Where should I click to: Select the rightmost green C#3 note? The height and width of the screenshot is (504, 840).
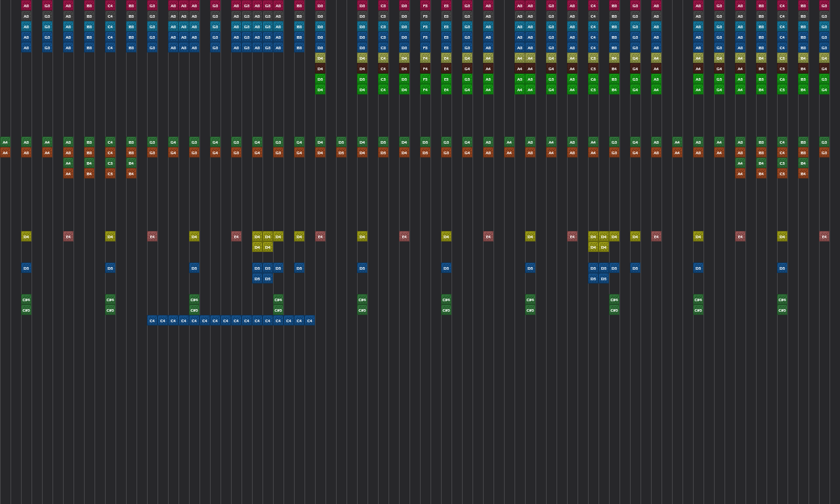click(x=782, y=310)
